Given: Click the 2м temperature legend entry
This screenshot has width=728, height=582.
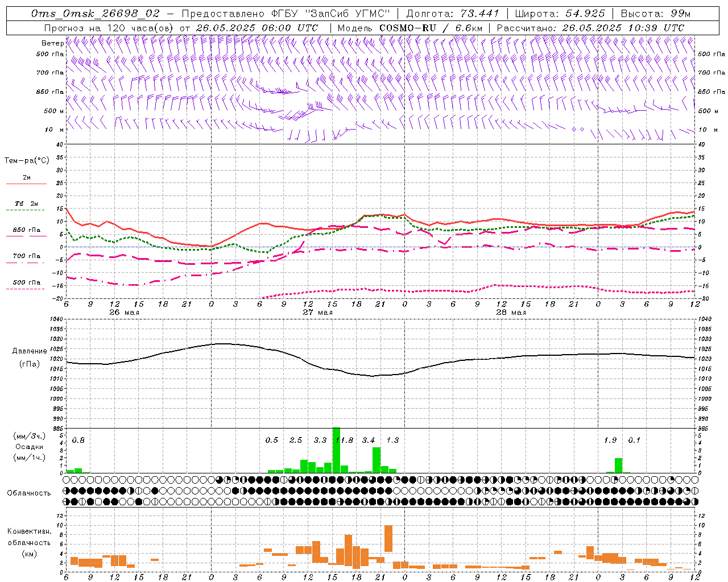Looking at the screenshot, I should click(x=27, y=177).
